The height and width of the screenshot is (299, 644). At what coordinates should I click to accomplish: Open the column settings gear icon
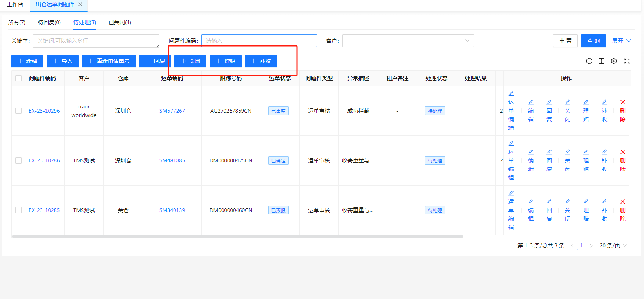click(614, 61)
